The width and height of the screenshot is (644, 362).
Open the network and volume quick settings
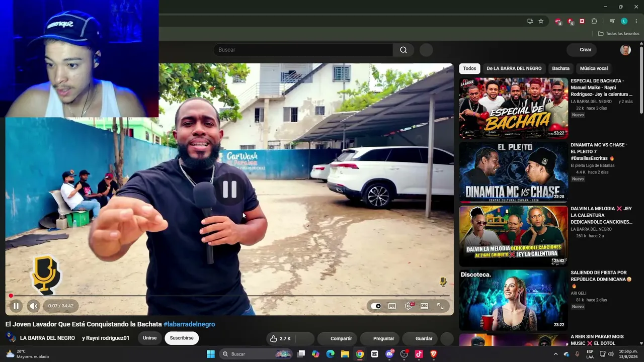click(x=606, y=354)
